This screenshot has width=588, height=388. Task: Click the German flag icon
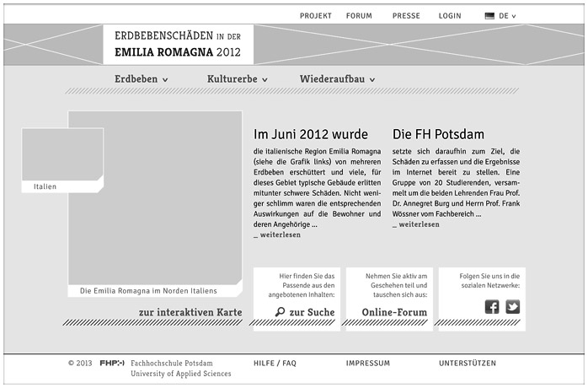tap(489, 16)
